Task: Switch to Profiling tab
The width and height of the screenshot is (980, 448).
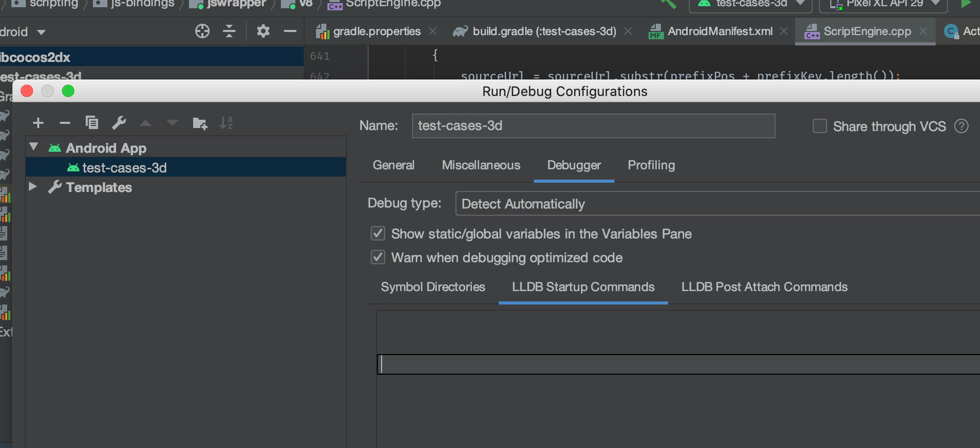Action: (651, 165)
